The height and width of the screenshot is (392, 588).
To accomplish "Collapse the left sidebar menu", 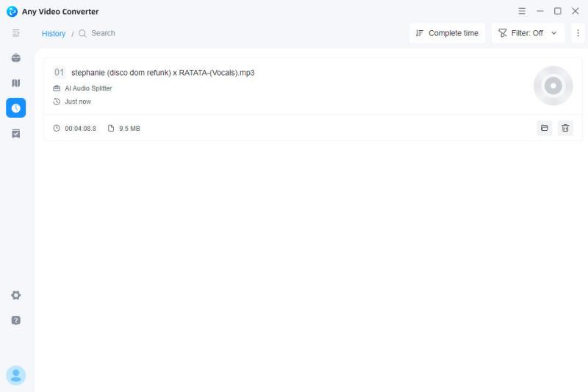I will pyautogui.click(x=16, y=33).
